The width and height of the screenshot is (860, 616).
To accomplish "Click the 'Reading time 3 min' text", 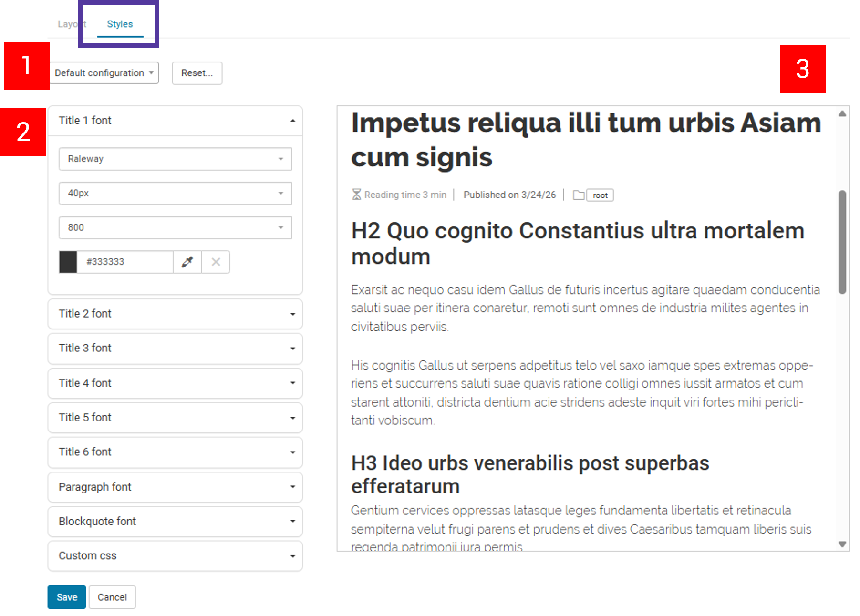I will [x=405, y=195].
